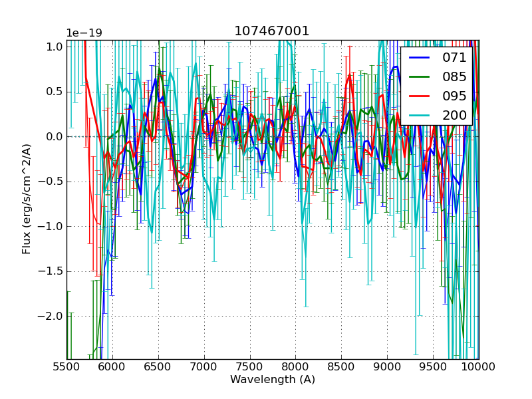Click the Flux (erg/s/cm^2/A) y-axis label
This screenshot has width=532, height=399.
(x=27, y=199)
